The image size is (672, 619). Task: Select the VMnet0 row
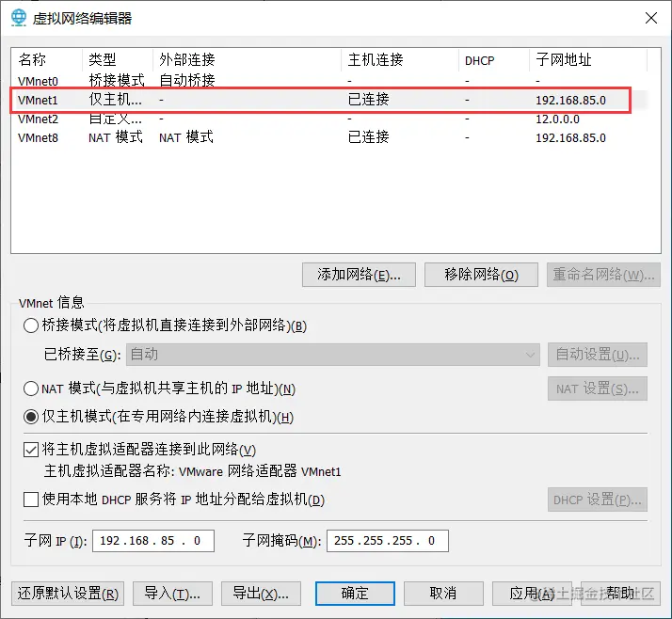pyautogui.click(x=329, y=81)
